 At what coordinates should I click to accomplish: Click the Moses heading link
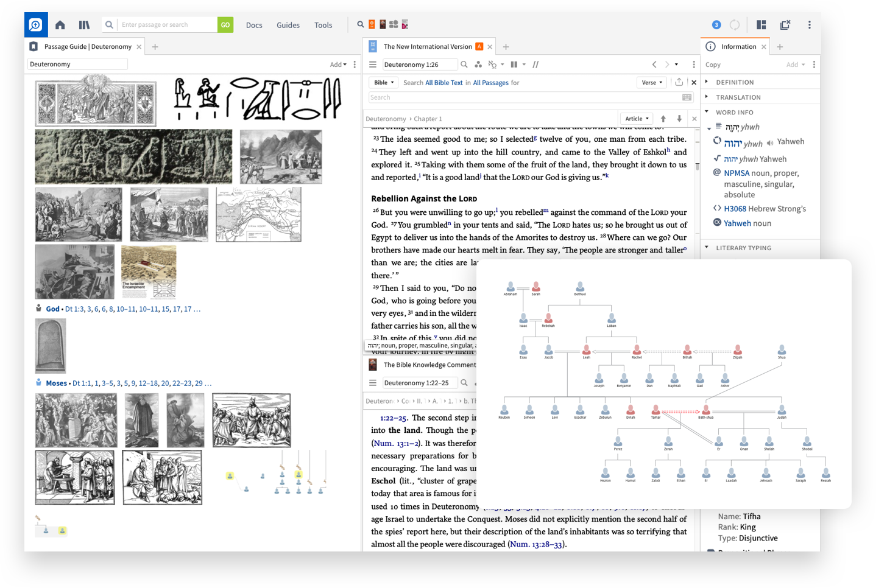point(57,383)
